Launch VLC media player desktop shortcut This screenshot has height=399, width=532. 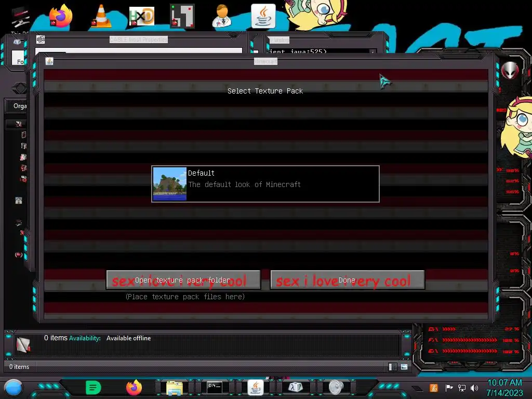[x=101, y=16]
